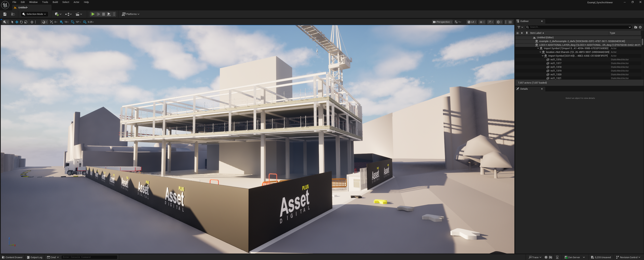Sort by the Item Label column
Image resolution: width=644 pixels, height=260 pixels.
569,33
